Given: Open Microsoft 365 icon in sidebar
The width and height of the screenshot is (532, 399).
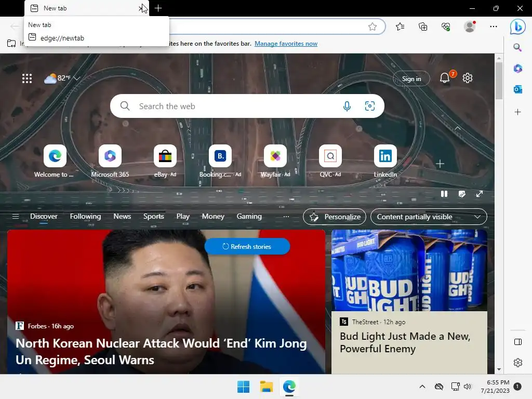Looking at the screenshot, I should pyautogui.click(x=518, y=69).
